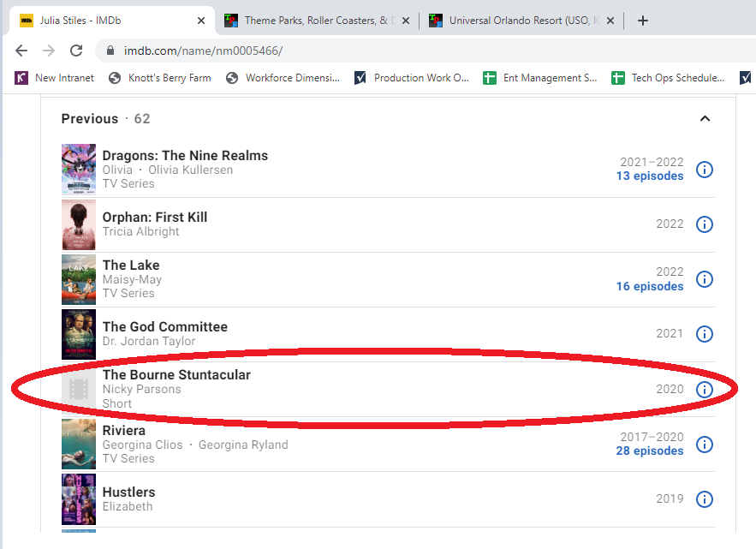Switch to Theme Parks, Roller Coasters tab

(x=317, y=21)
